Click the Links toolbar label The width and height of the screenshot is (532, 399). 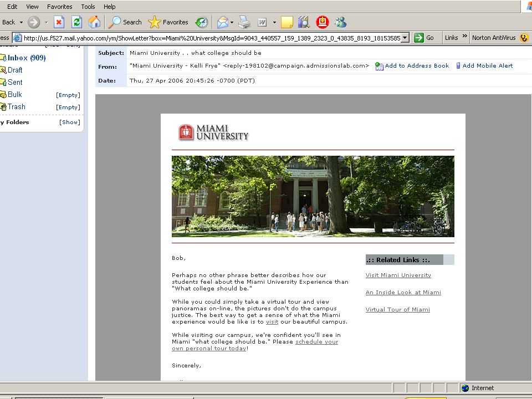451,38
